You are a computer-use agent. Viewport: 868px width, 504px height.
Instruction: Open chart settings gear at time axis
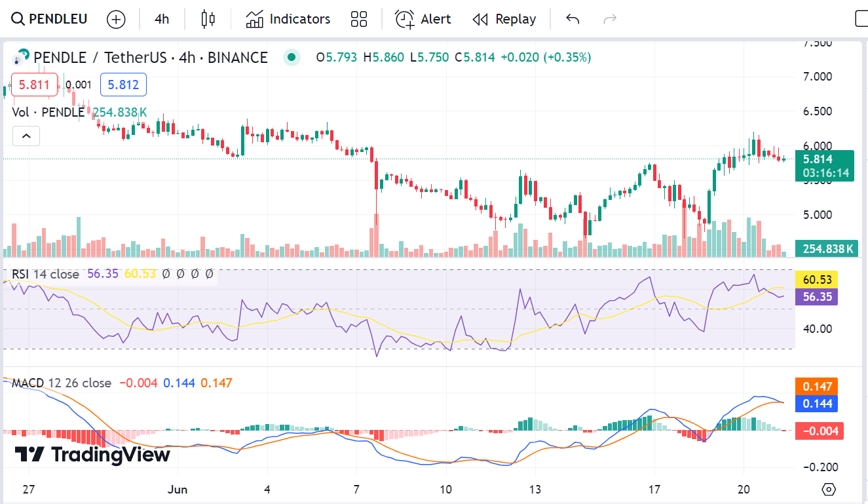click(x=829, y=490)
